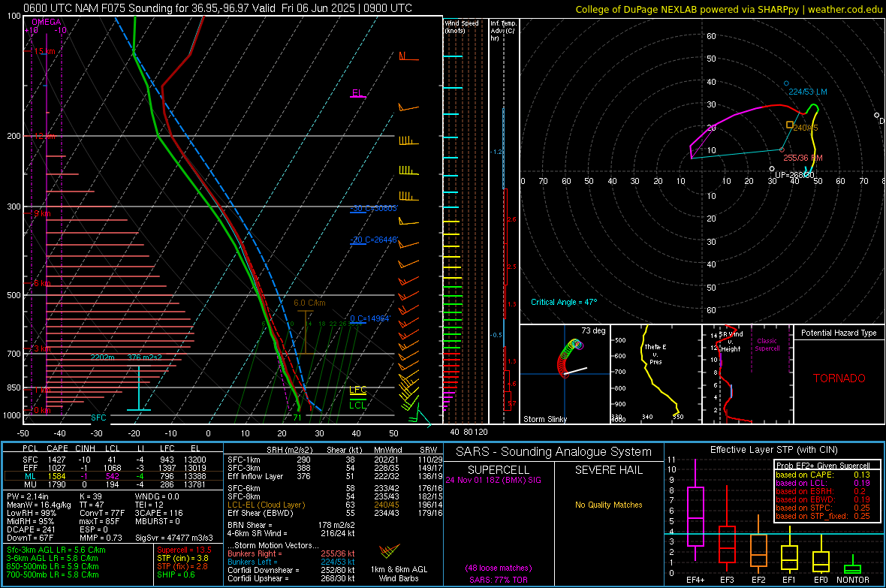Click the STP (cin) = 3.8 value
Viewport: 886px width, 588px height.
coord(183,558)
